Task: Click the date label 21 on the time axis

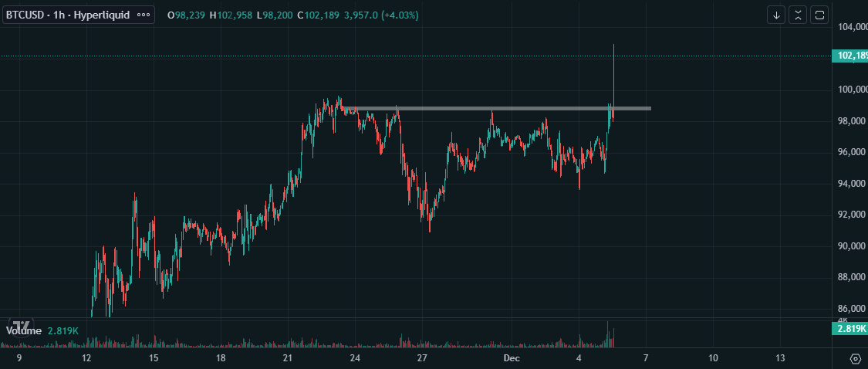Action: (x=287, y=358)
